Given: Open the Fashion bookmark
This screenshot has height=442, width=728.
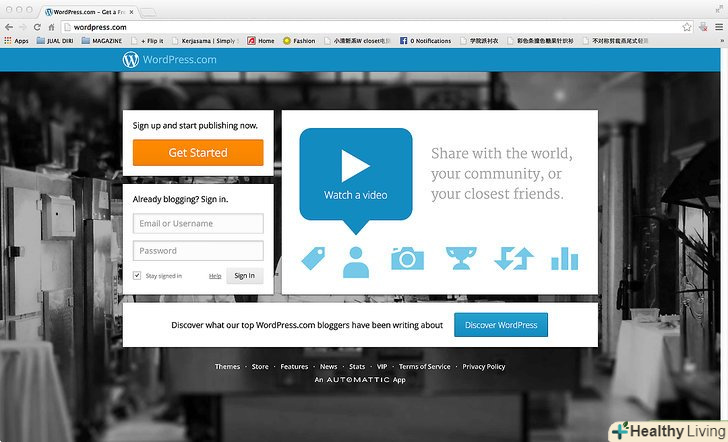Looking at the screenshot, I should click(x=299, y=41).
